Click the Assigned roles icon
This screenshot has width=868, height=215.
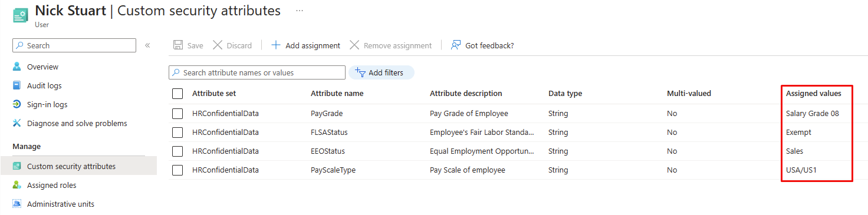click(x=17, y=185)
